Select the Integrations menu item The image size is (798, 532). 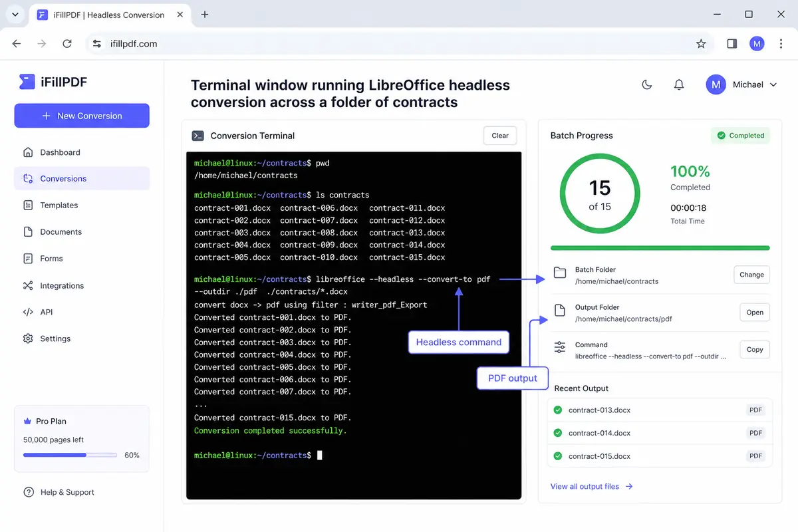pos(82,286)
